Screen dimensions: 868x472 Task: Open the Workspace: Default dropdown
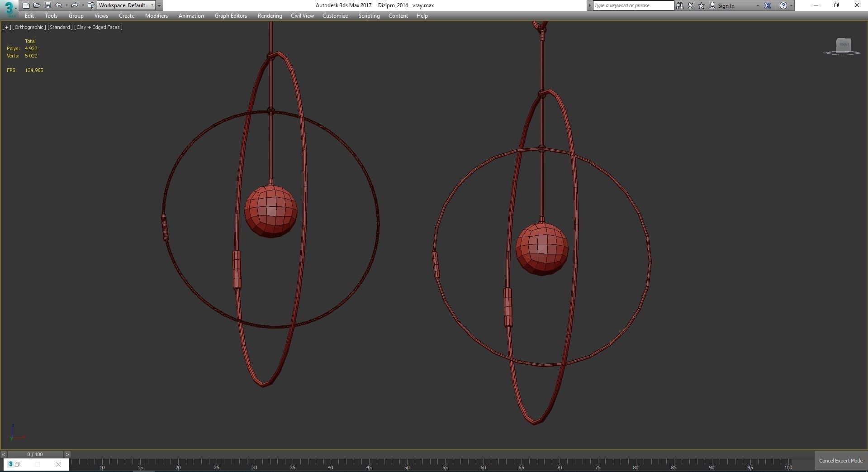pyautogui.click(x=126, y=5)
